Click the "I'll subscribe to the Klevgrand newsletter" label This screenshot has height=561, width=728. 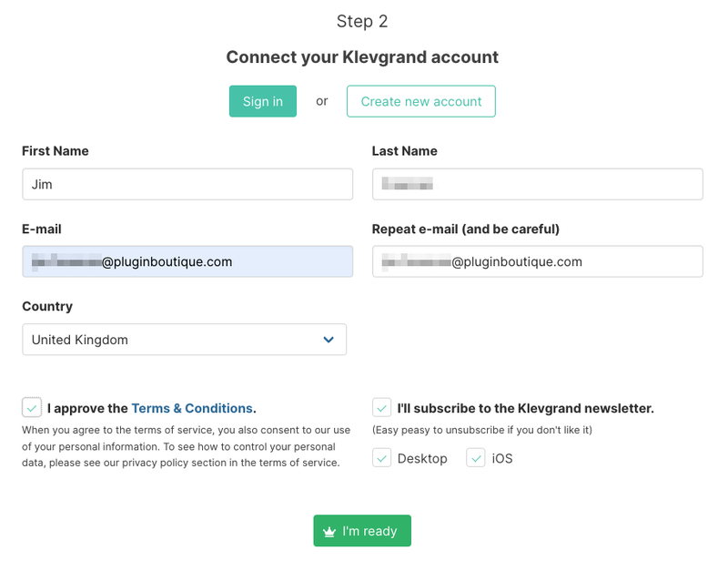click(x=526, y=408)
